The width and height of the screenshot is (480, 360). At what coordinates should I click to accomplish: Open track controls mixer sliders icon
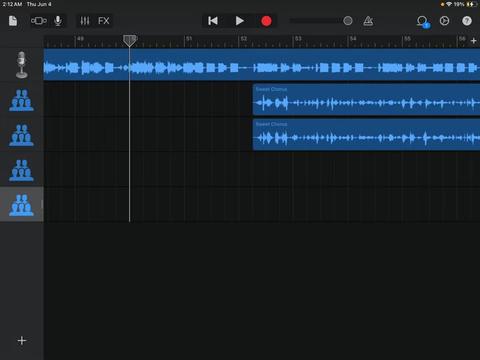(85, 21)
